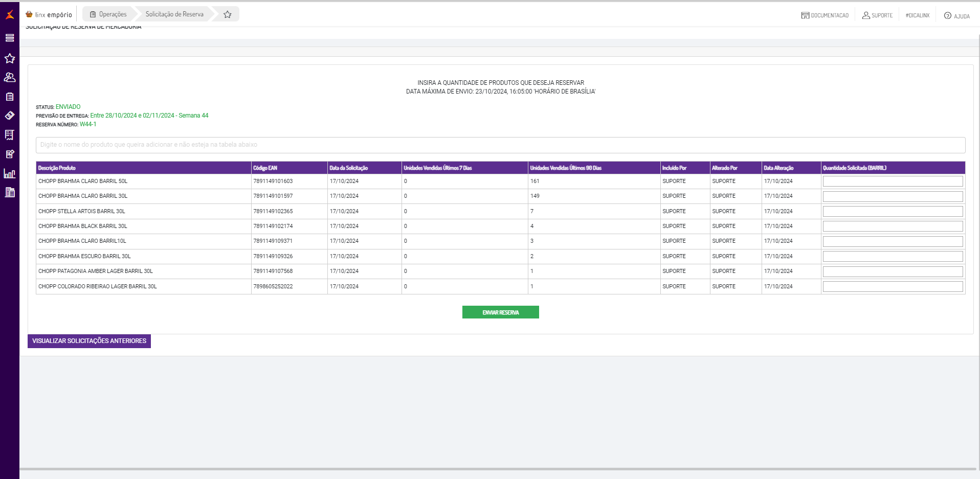
Task: Focus quantity field for CHOPP BRAHMA CLARO BARRIL 50L
Action: tap(893, 181)
